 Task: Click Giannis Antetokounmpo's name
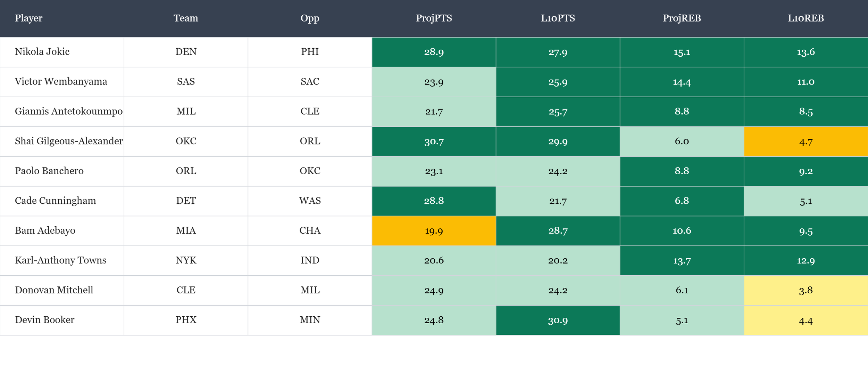coord(68,112)
